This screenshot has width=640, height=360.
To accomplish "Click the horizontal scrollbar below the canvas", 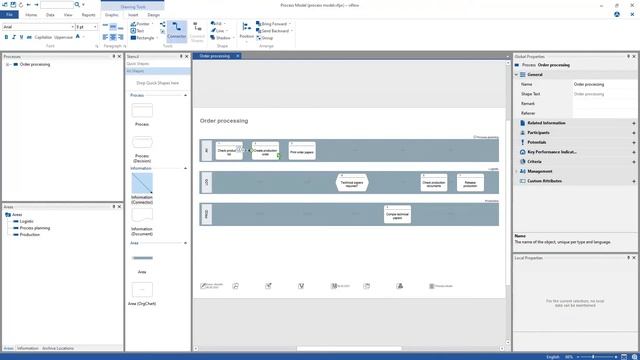I will point(349,349).
